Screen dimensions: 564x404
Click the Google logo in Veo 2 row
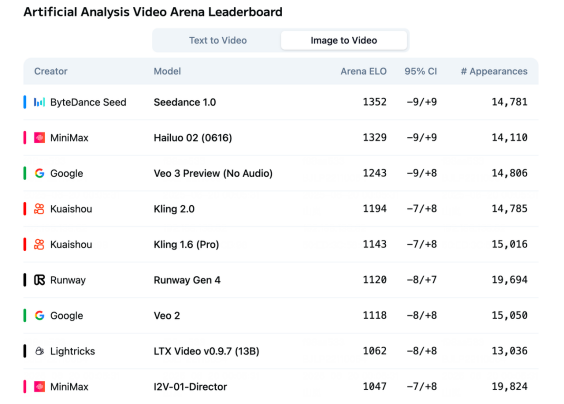point(39,316)
